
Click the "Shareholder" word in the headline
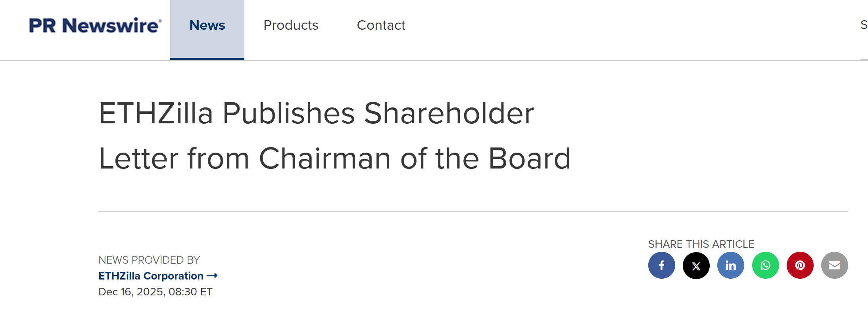(449, 113)
